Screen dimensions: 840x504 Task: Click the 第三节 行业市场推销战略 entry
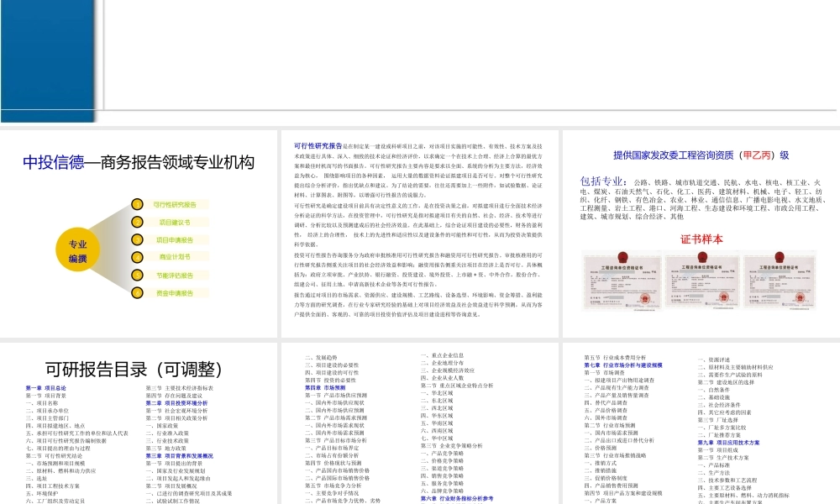coord(615,455)
